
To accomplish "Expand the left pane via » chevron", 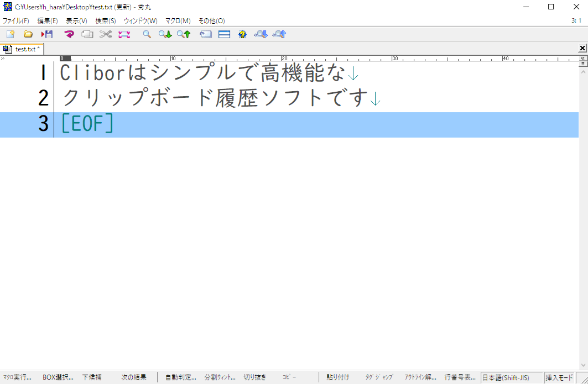I will click(3, 59).
